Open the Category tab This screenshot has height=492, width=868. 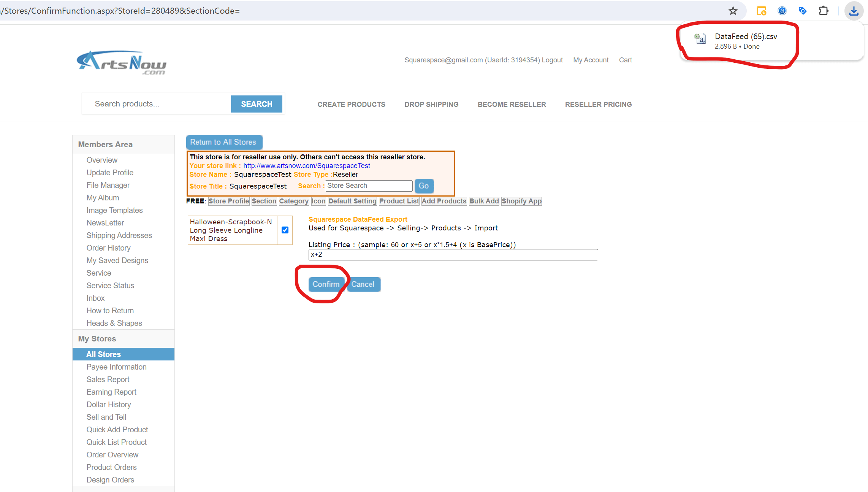(294, 201)
